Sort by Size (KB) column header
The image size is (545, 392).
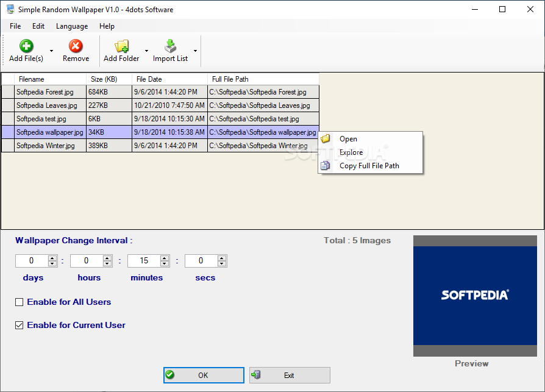pos(109,79)
